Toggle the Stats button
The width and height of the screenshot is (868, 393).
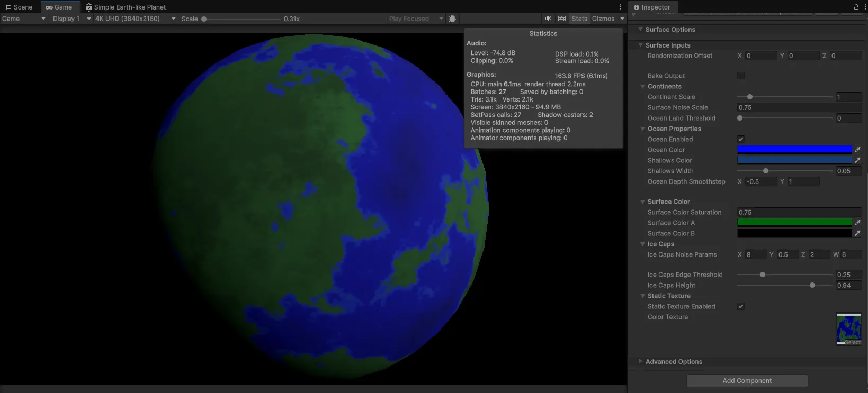click(579, 19)
